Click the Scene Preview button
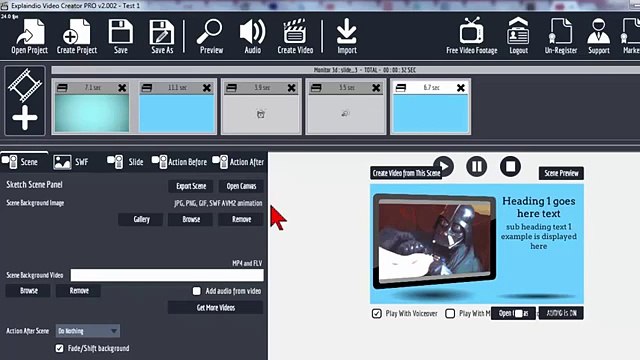 [561, 173]
